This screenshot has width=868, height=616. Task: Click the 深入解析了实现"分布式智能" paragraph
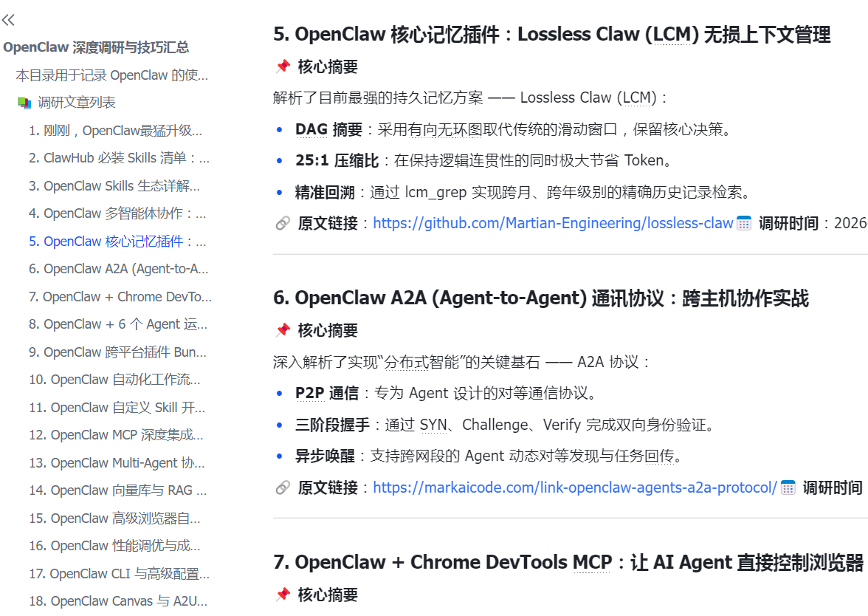(461, 362)
